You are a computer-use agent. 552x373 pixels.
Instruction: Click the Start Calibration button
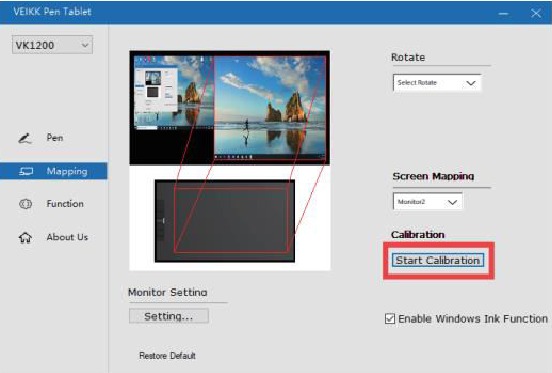coord(438,260)
